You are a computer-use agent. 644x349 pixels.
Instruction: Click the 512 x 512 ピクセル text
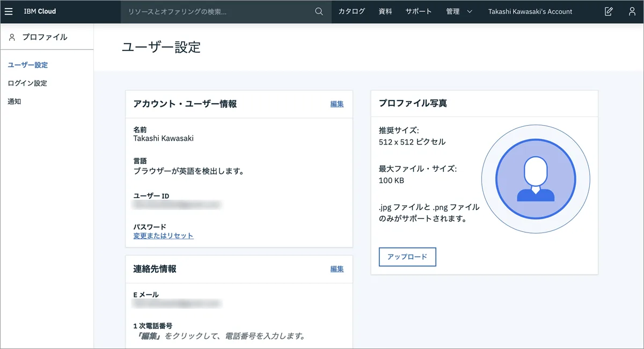coord(412,142)
